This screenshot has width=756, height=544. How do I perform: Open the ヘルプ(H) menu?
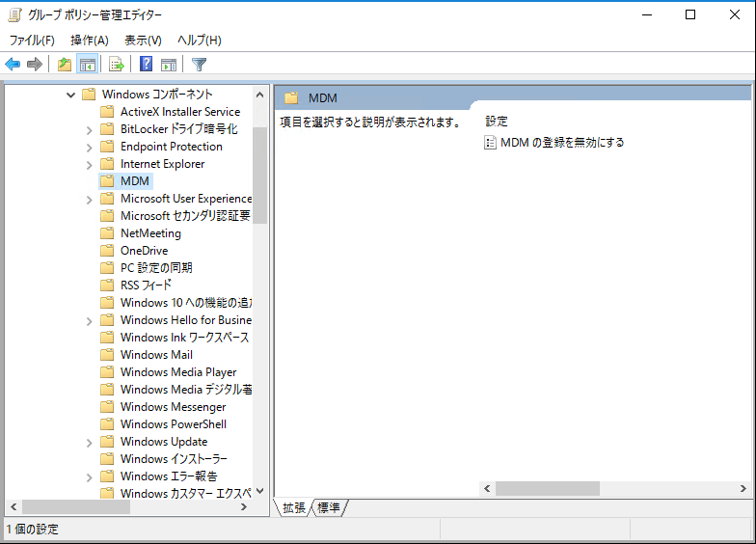click(199, 41)
